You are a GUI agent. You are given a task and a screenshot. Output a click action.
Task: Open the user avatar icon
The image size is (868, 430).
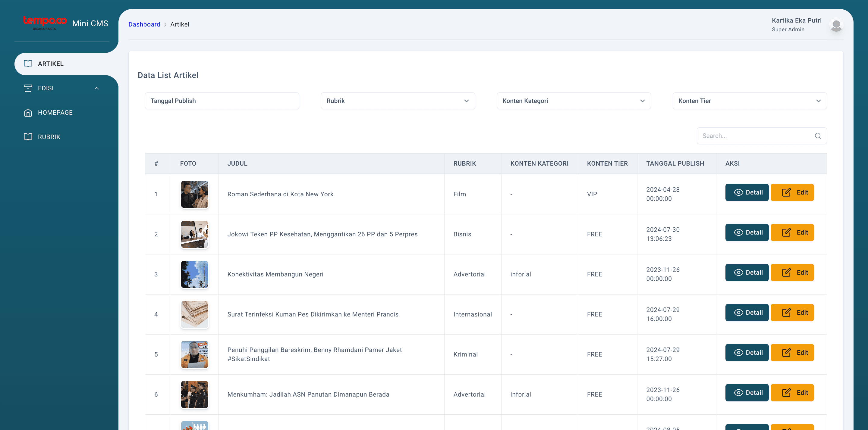coord(836,25)
